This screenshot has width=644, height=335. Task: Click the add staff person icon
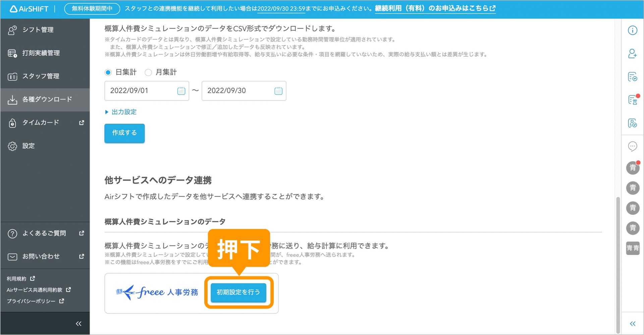point(632,54)
